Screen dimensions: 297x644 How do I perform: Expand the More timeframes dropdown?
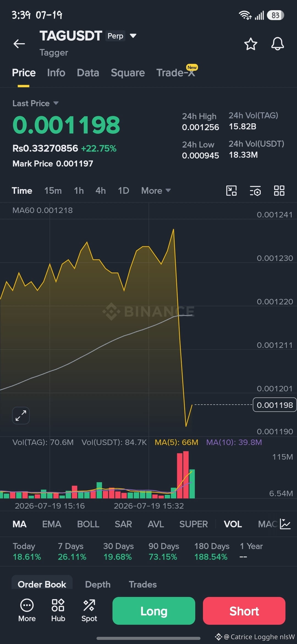pyautogui.click(x=156, y=190)
